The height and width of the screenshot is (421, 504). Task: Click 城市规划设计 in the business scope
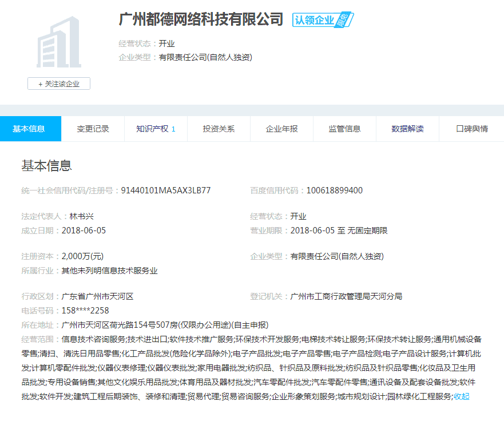(x=362, y=396)
